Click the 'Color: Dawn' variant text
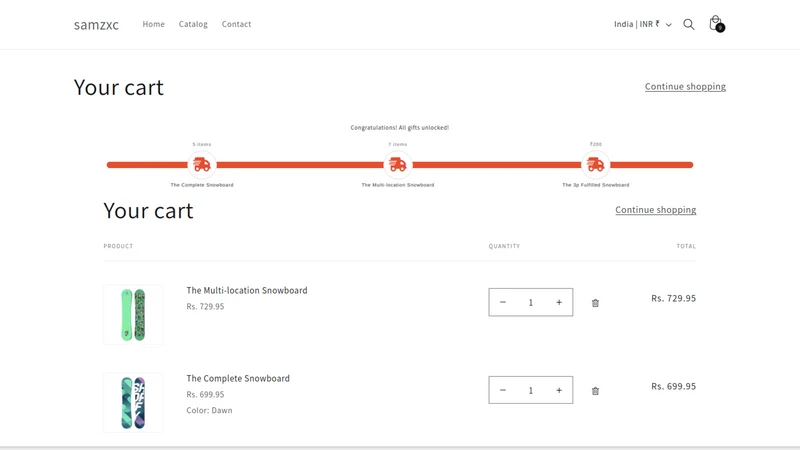The height and width of the screenshot is (450, 800). tap(209, 410)
